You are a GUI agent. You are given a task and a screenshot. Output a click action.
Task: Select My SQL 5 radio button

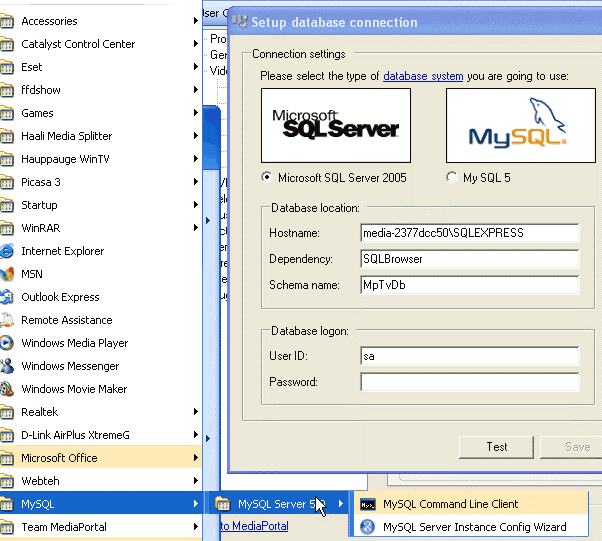[x=452, y=178]
